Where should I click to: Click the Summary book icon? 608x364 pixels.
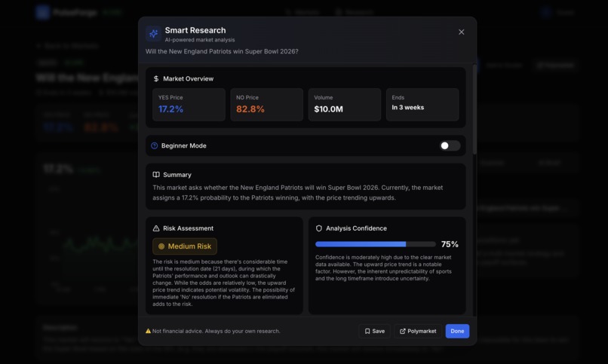pyautogui.click(x=156, y=175)
